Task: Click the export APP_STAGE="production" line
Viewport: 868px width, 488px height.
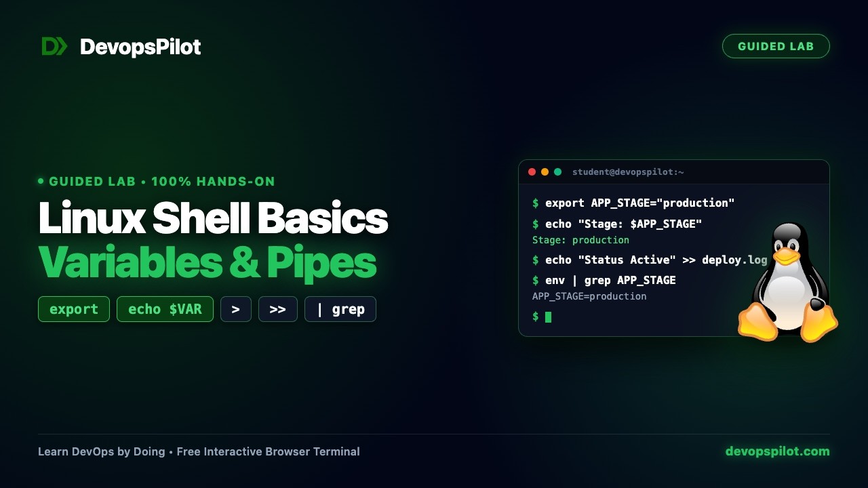Action: (633, 203)
